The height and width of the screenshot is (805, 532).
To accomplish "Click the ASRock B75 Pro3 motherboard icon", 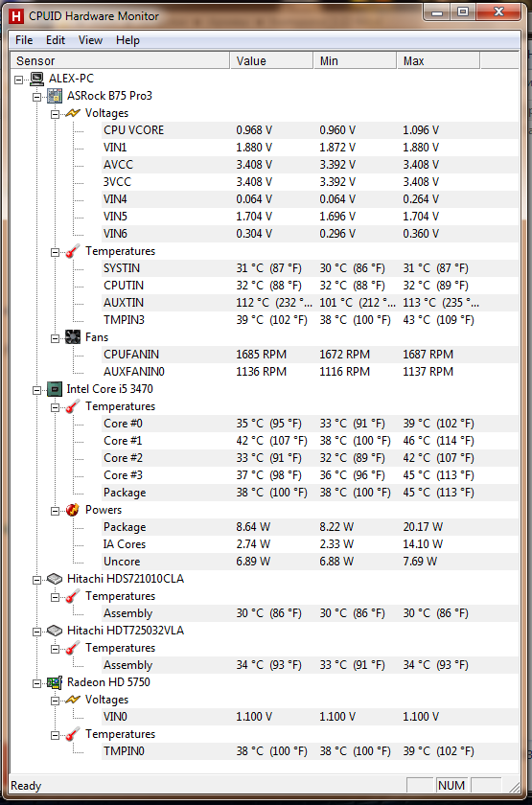I will pyautogui.click(x=55, y=96).
